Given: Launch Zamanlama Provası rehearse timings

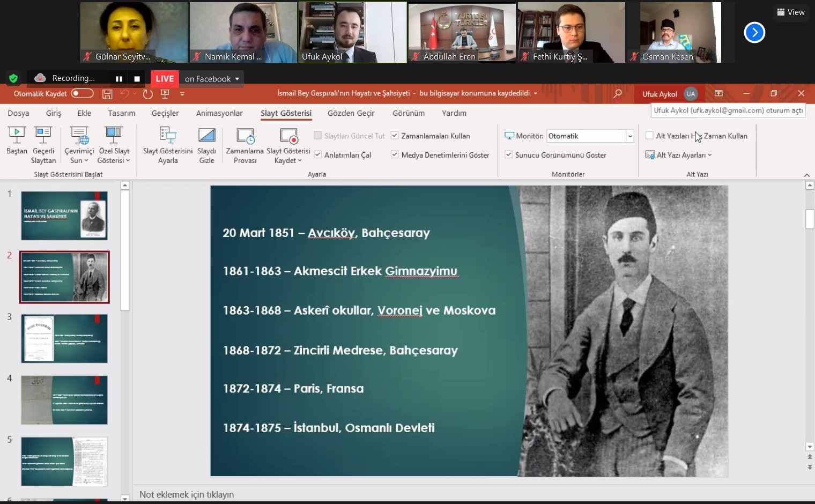Looking at the screenshot, I should 245,145.
